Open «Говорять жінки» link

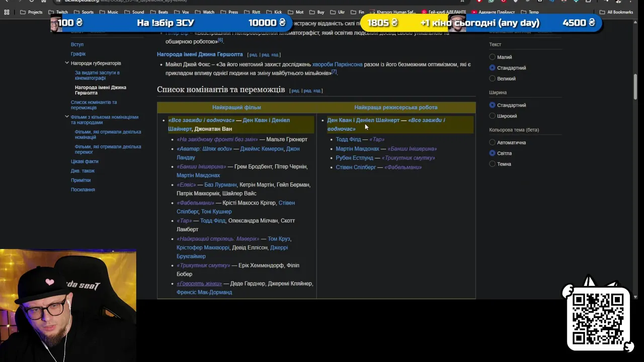coord(199,284)
